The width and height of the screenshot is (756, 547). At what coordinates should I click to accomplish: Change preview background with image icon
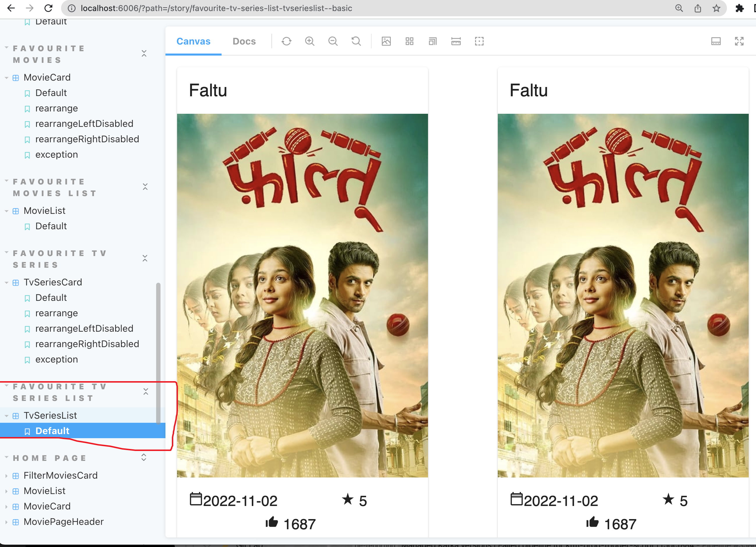pyautogui.click(x=386, y=41)
